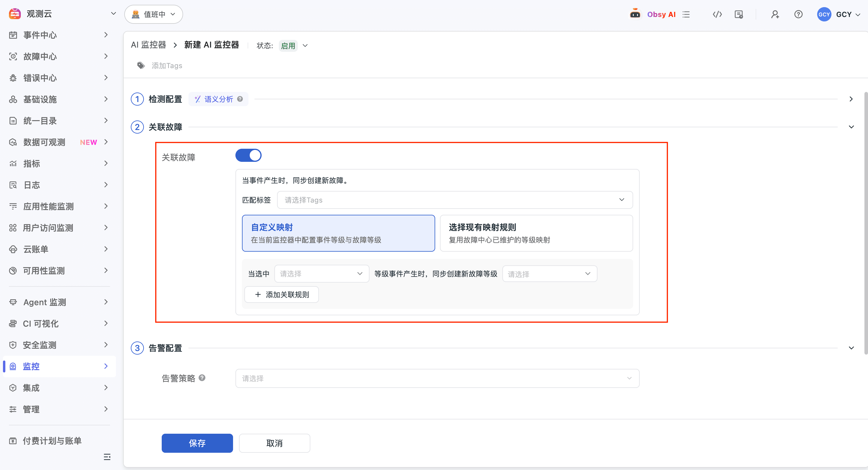Open the code brackets icon in header

717,15
